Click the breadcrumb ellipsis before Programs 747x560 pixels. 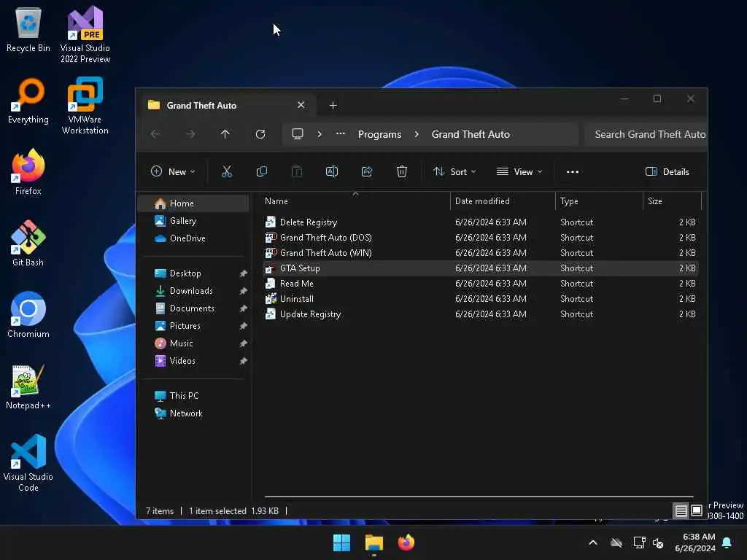click(340, 134)
